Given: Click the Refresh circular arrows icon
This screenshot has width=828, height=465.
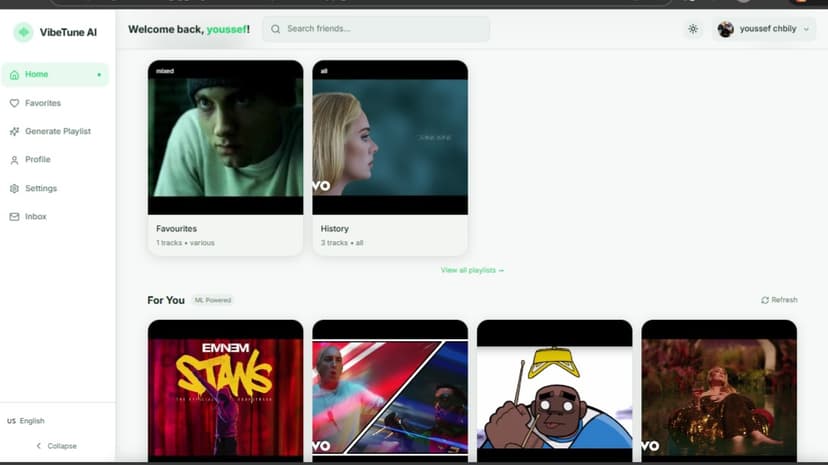Looking at the screenshot, I should (765, 300).
